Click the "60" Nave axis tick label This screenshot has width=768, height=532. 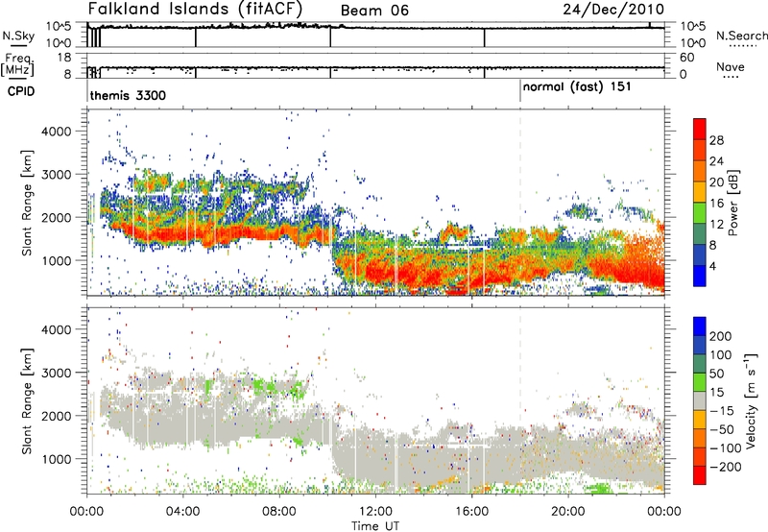click(687, 58)
